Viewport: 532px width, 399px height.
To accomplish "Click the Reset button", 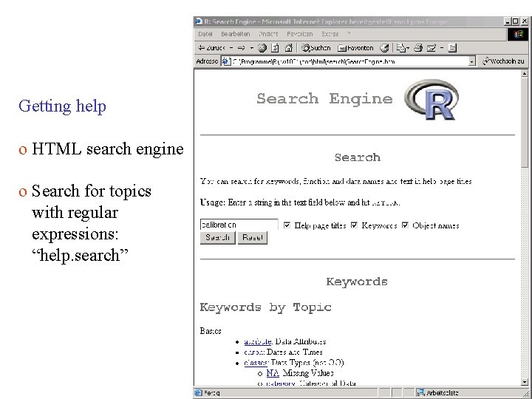I will click(253, 237).
